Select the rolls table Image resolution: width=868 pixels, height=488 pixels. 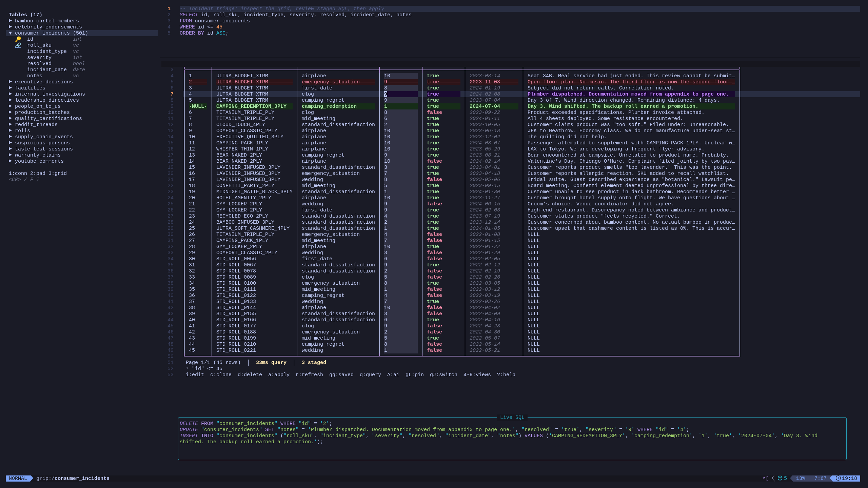pos(22,131)
